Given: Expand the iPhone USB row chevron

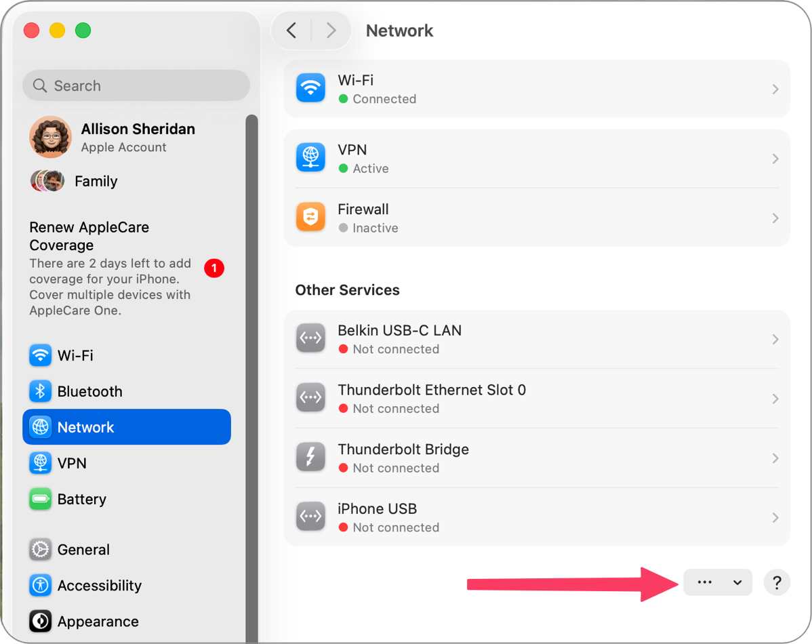Looking at the screenshot, I should pos(775,517).
